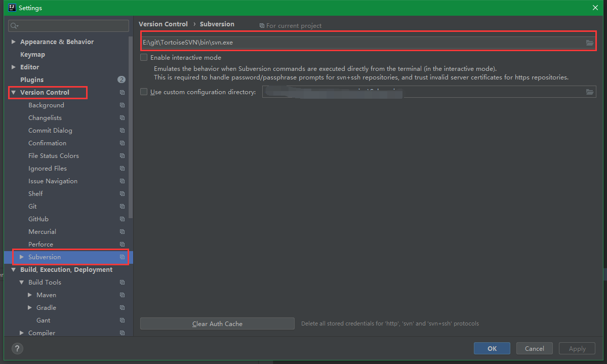Click the folder browse icon for svn.exe path
This screenshot has width=607, height=364.
589,43
